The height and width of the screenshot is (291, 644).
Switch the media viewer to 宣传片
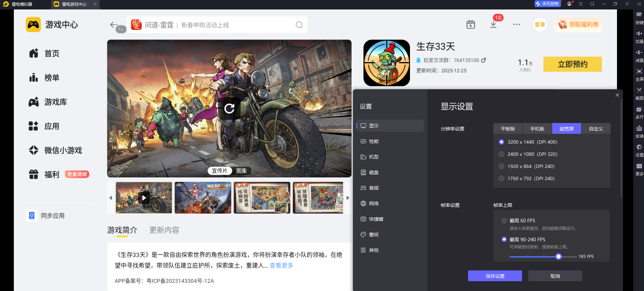220,171
